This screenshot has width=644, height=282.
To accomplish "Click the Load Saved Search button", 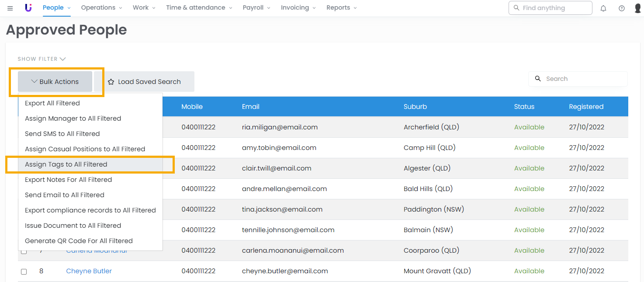I will point(144,82).
